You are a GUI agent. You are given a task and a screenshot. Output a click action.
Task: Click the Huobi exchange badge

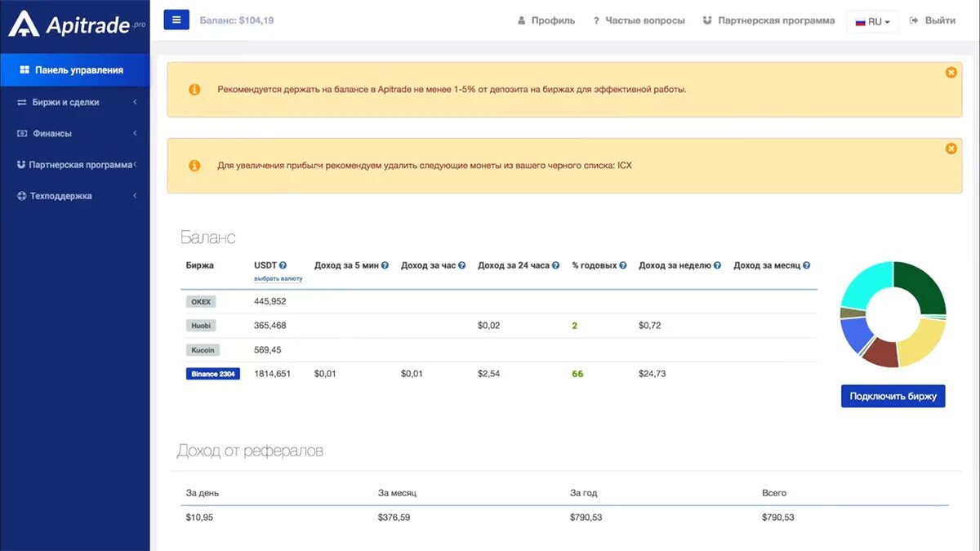pyautogui.click(x=201, y=326)
